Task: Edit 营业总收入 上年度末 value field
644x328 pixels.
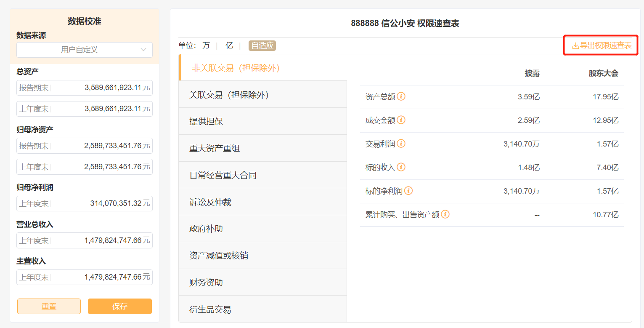Action: 85,240
